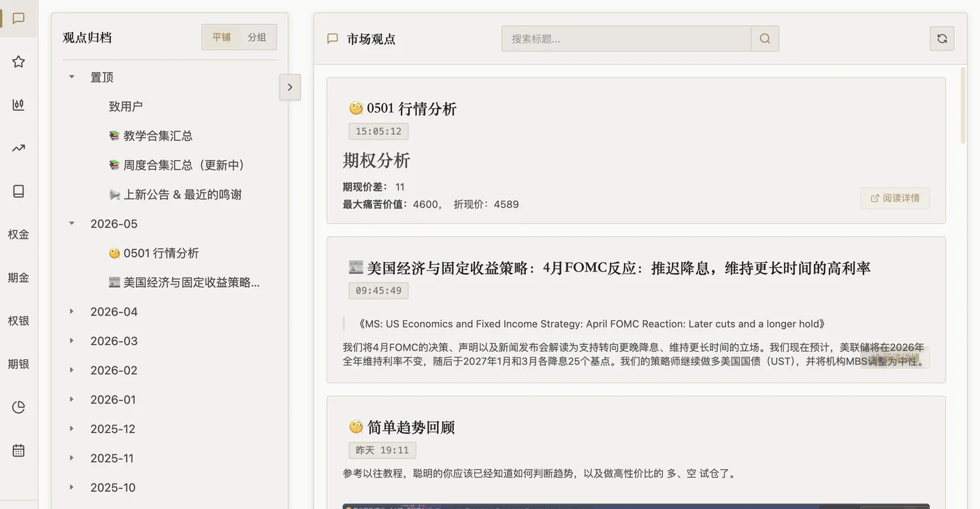
Task: Switch to 分组 view mode
Action: (257, 37)
